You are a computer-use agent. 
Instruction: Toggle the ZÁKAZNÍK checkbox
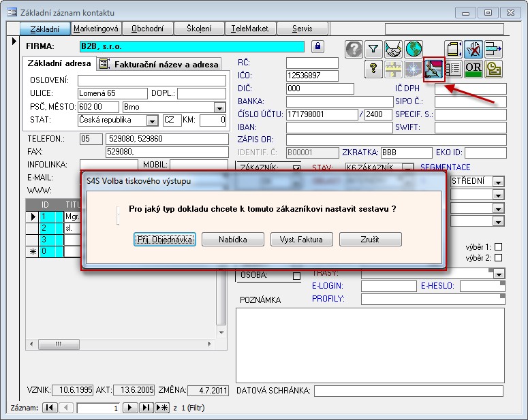(x=296, y=167)
